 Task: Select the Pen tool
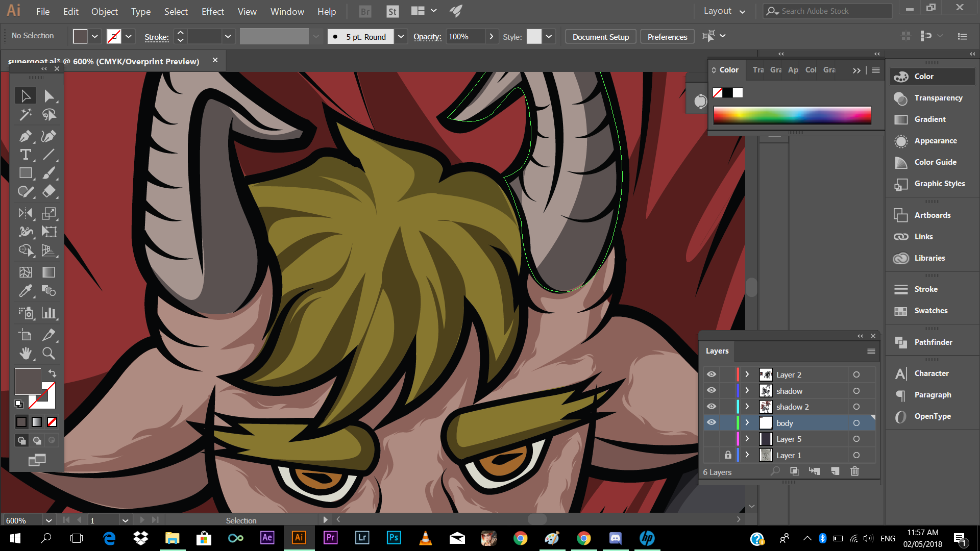coord(25,136)
